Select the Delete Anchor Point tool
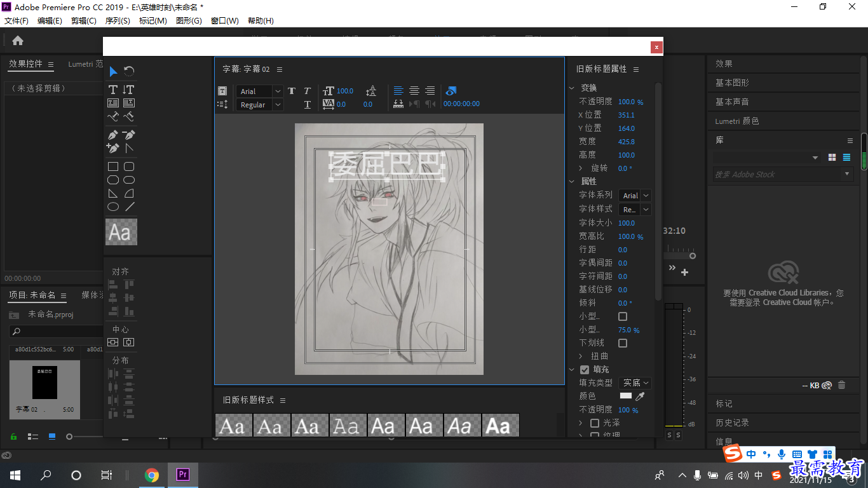868x488 pixels. point(128,135)
